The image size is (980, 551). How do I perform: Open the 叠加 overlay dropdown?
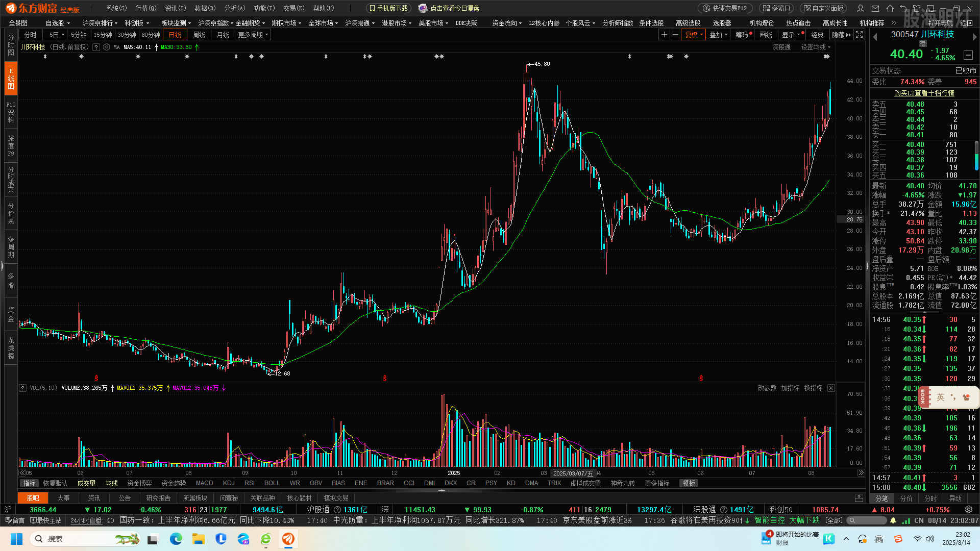pyautogui.click(x=718, y=35)
